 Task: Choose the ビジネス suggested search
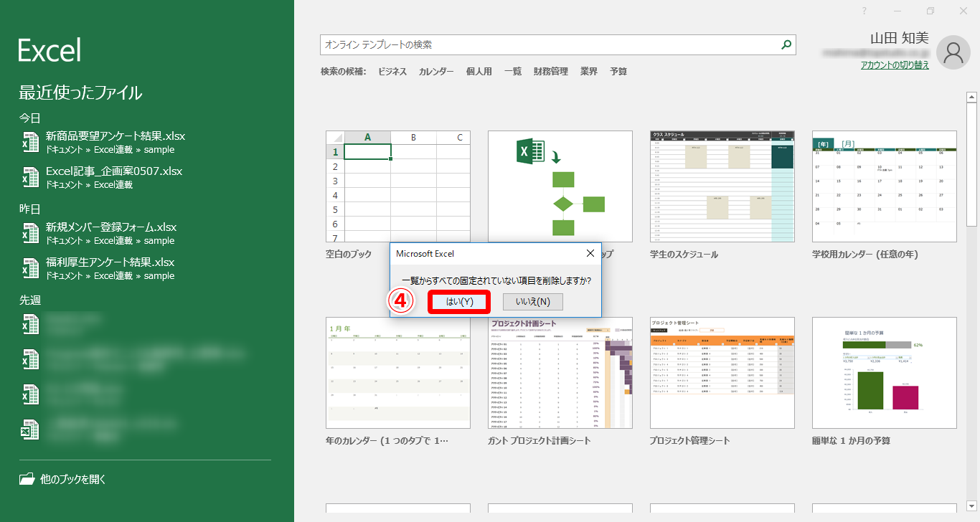(x=392, y=72)
